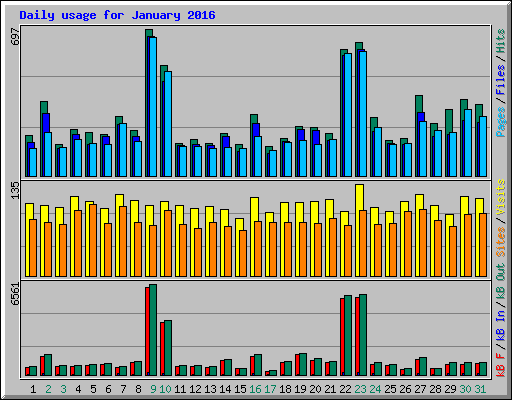512x400 pixels.
Task: Click day 30 on the x-axis
Action: 465,389
